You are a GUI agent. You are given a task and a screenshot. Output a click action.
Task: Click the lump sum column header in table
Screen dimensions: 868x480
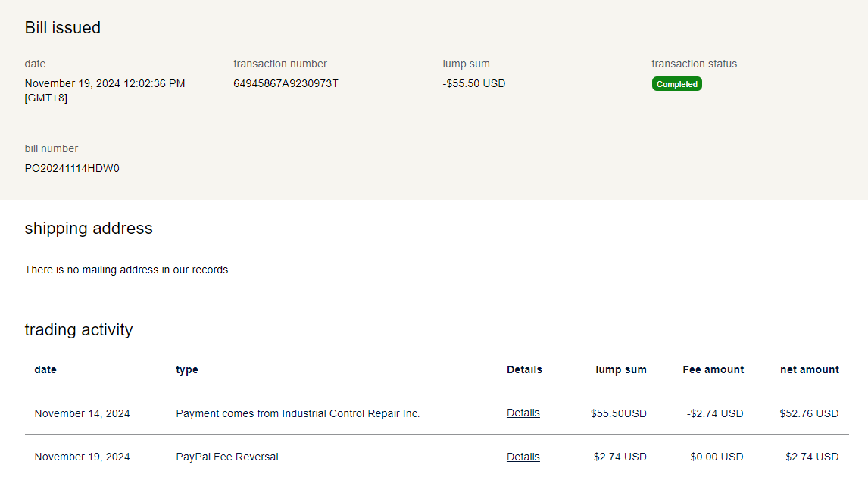621,369
